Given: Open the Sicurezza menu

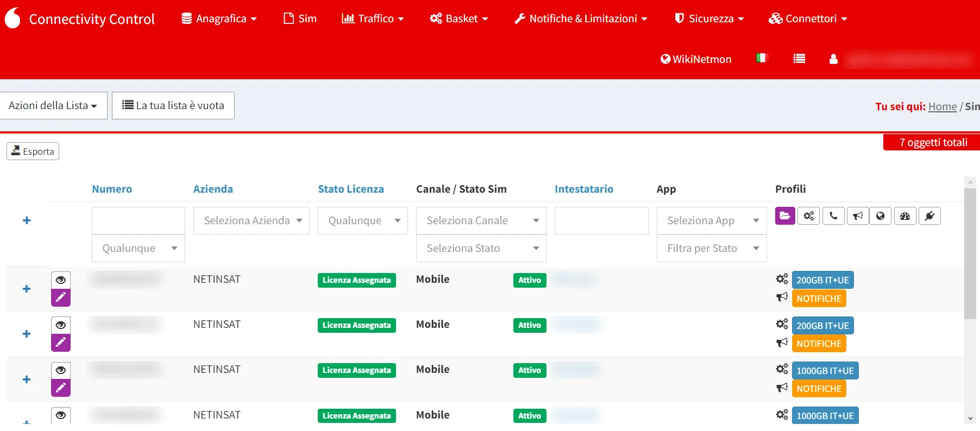Looking at the screenshot, I should (x=709, y=18).
